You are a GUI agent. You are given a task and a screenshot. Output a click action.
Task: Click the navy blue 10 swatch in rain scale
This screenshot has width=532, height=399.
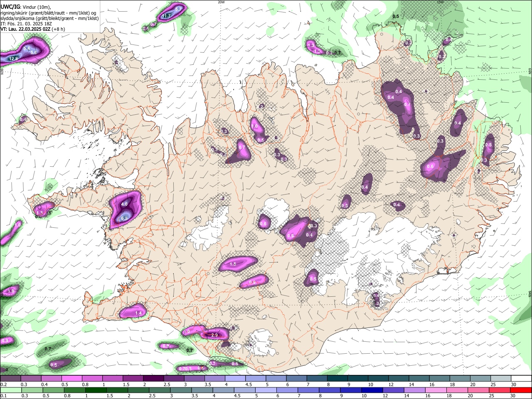(372, 390)
